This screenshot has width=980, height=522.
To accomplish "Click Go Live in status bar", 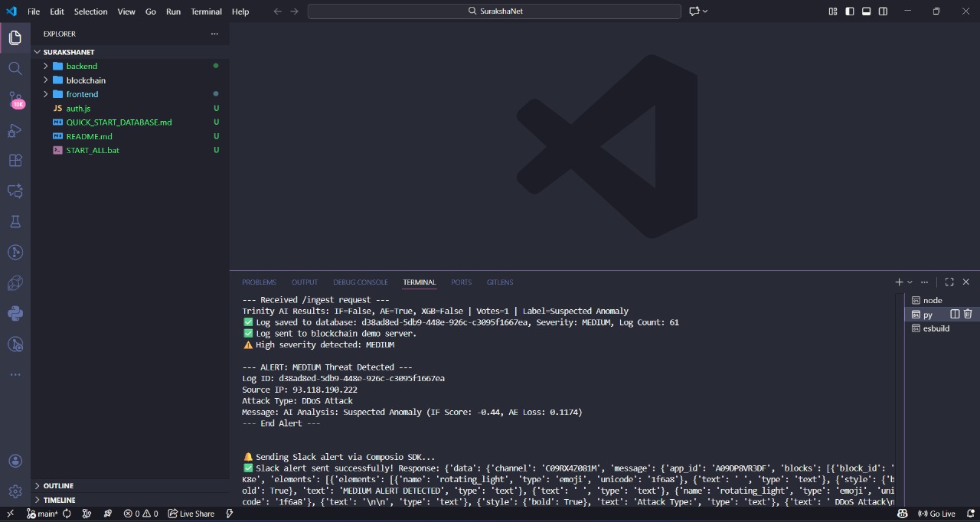I will tap(936, 514).
